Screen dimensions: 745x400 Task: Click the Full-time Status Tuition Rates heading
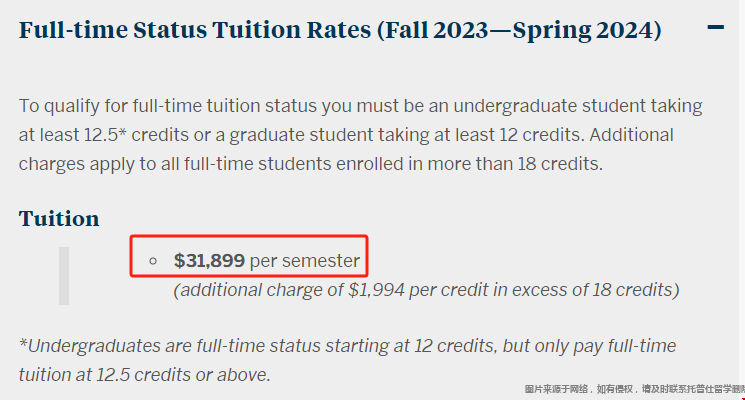tap(340, 31)
